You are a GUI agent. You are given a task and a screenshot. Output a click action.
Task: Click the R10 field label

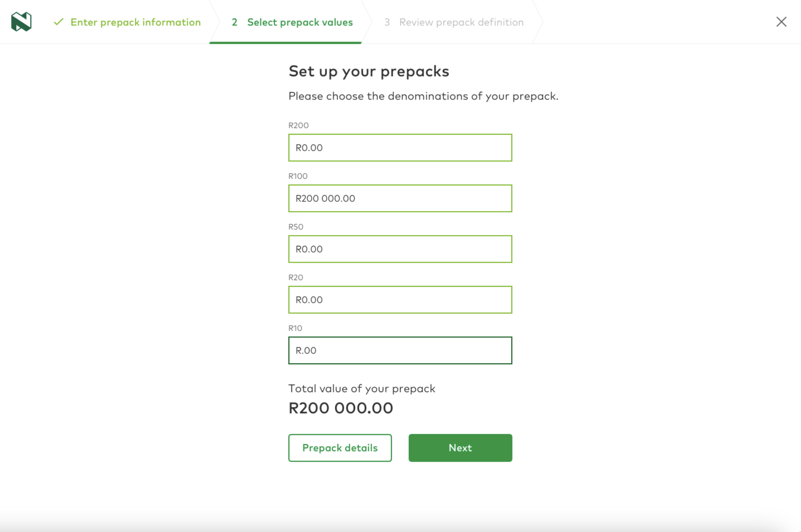click(x=295, y=328)
